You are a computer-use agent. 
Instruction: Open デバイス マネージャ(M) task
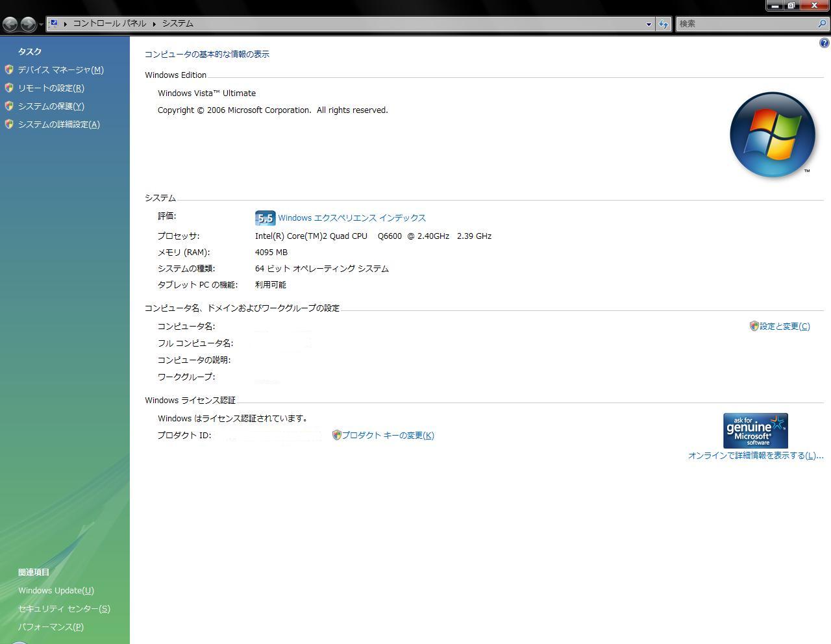pyautogui.click(x=60, y=70)
